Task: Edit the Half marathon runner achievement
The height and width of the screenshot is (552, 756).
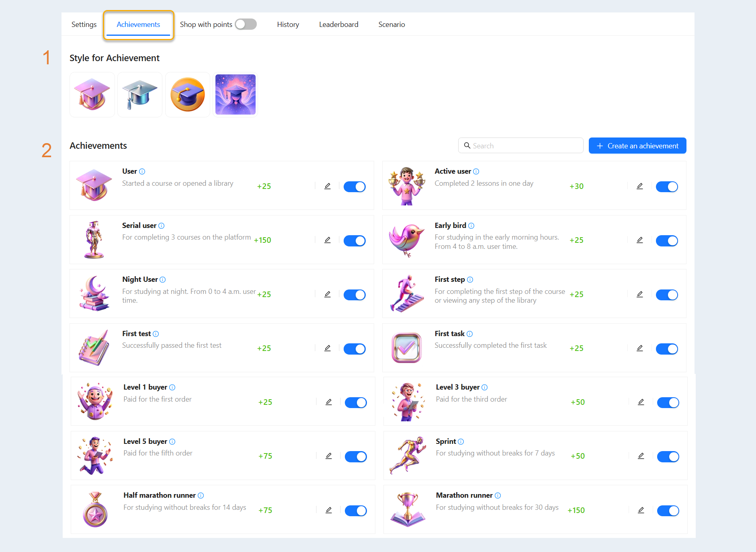Action: 329,510
